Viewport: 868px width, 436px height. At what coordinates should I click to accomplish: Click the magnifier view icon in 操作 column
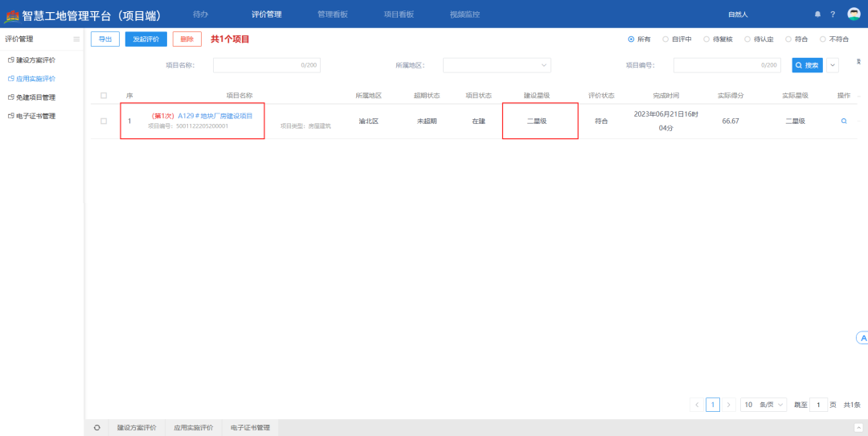tap(844, 121)
